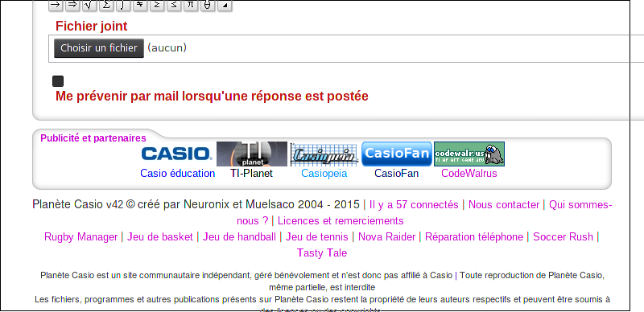Open the TI-Planet partner link
Viewport: 644px width, 312px height.
tap(251, 173)
